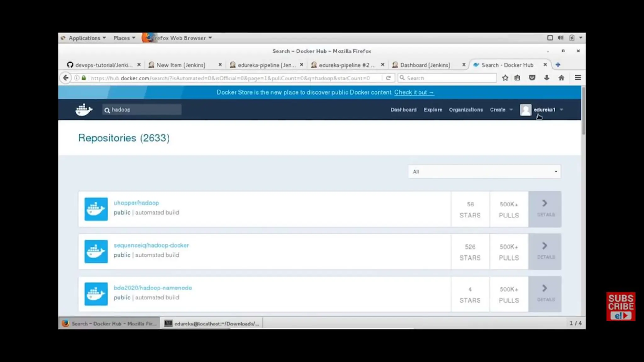The height and width of the screenshot is (362, 644).
Task: Click the window list icon in top panel
Action: pos(550,38)
